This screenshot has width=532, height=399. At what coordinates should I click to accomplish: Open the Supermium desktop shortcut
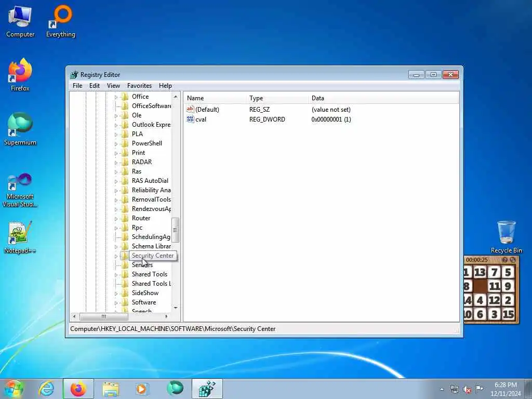[20, 129]
